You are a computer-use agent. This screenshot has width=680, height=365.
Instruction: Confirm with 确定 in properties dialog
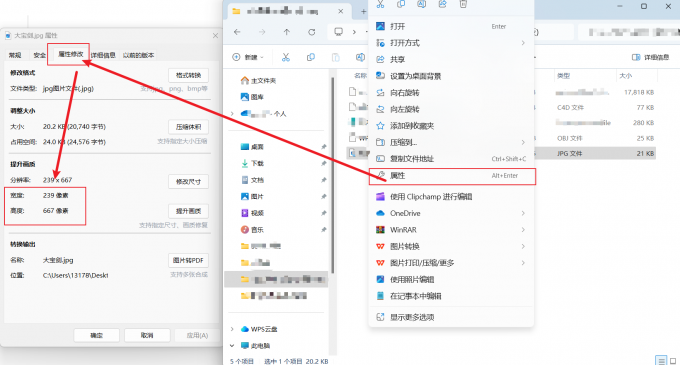point(96,335)
